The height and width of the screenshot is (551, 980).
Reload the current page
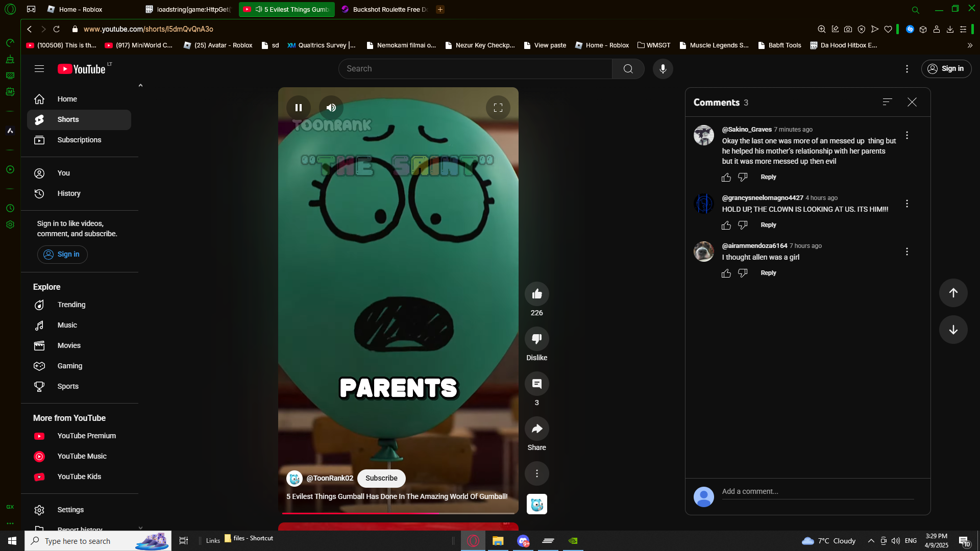(x=57, y=29)
